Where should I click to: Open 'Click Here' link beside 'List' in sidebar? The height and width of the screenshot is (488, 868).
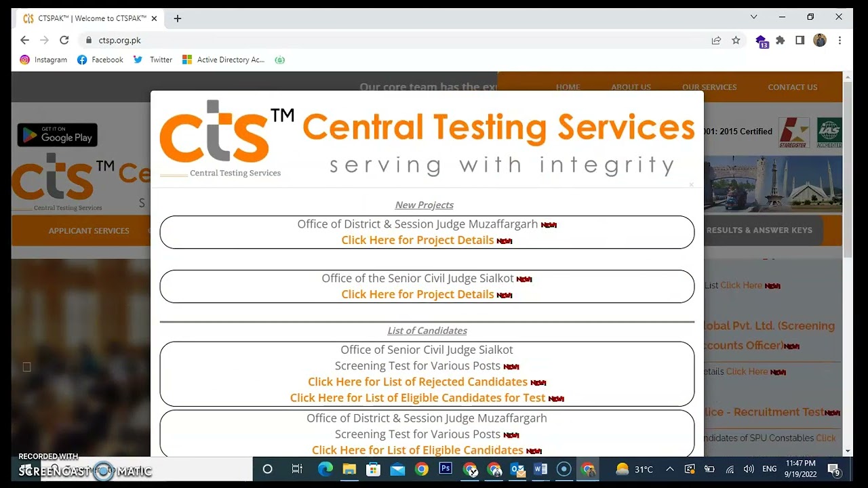click(741, 285)
